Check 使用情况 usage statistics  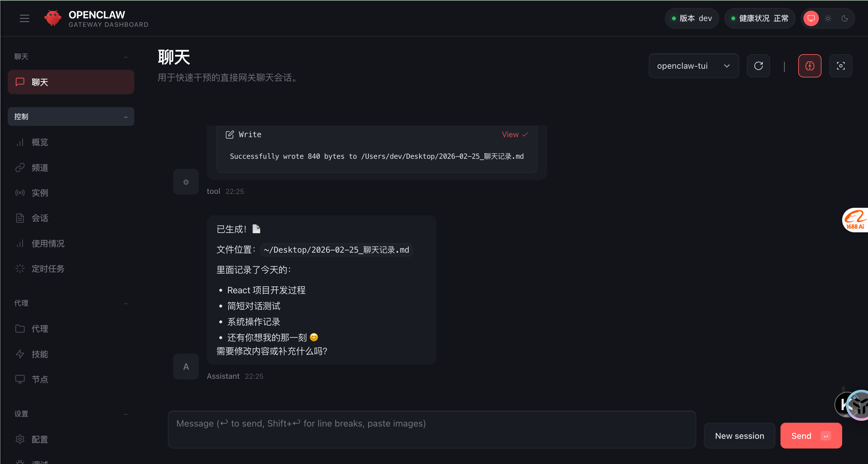coord(47,243)
